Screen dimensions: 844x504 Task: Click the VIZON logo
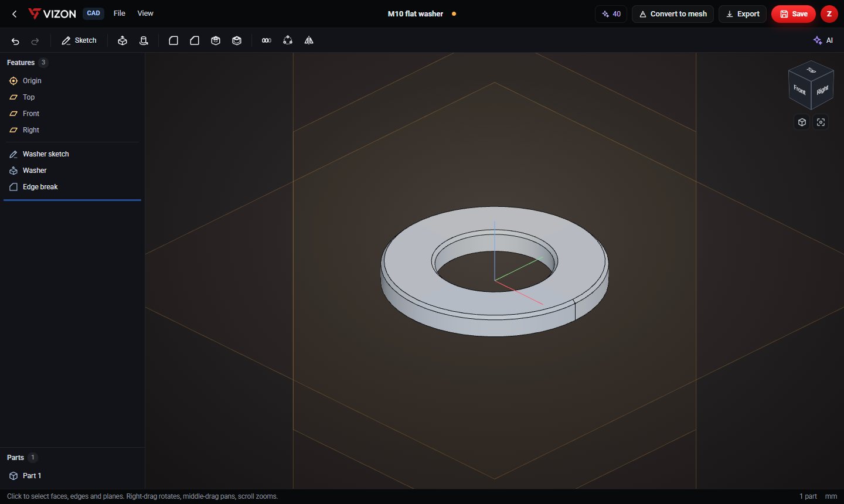click(52, 13)
